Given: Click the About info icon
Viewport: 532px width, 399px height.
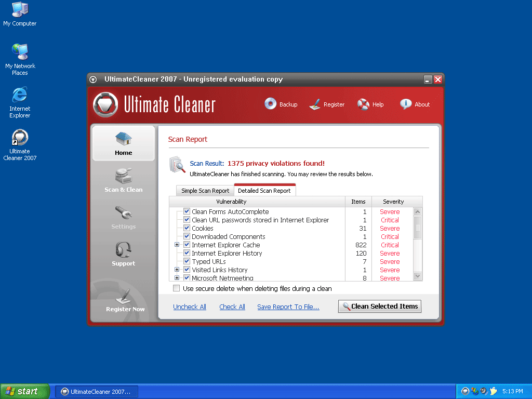Looking at the screenshot, I should tap(406, 104).
